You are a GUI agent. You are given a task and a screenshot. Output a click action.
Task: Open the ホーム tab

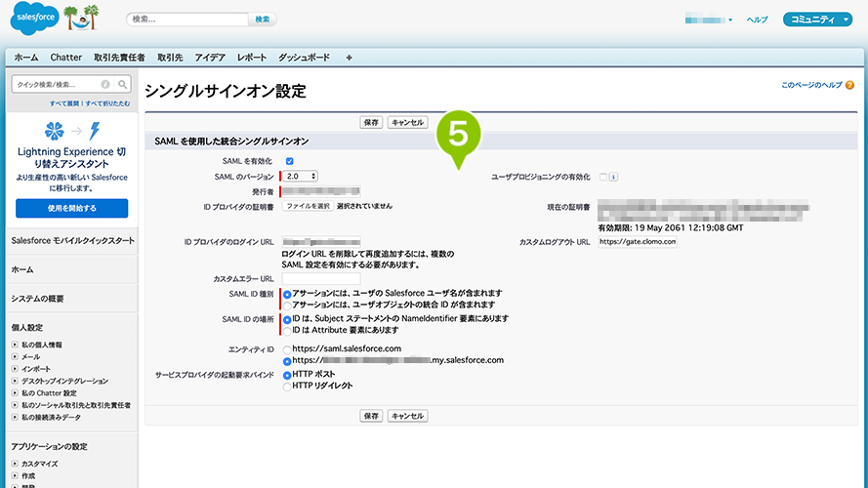pyautogui.click(x=26, y=58)
